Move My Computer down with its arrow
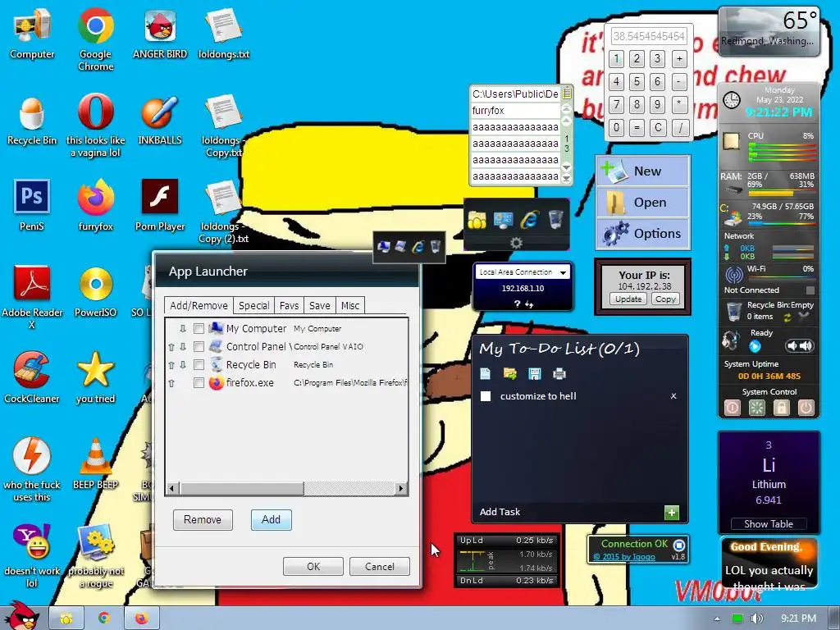 [183, 329]
